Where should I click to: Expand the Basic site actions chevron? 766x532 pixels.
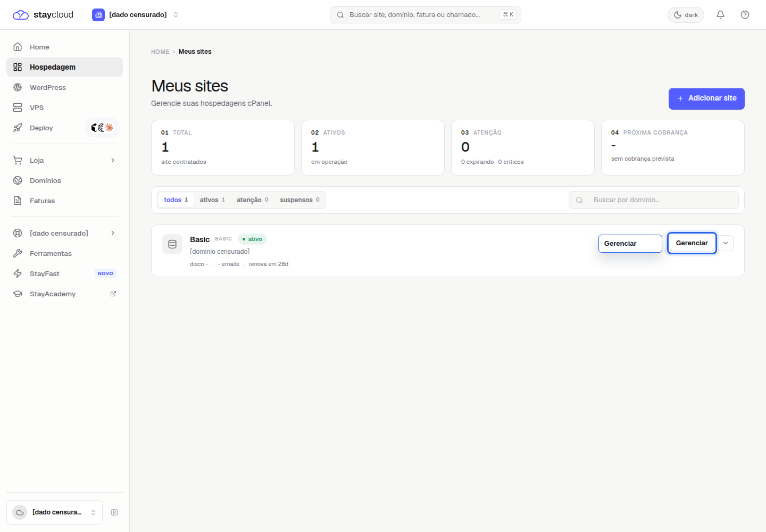pyautogui.click(x=726, y=243)
